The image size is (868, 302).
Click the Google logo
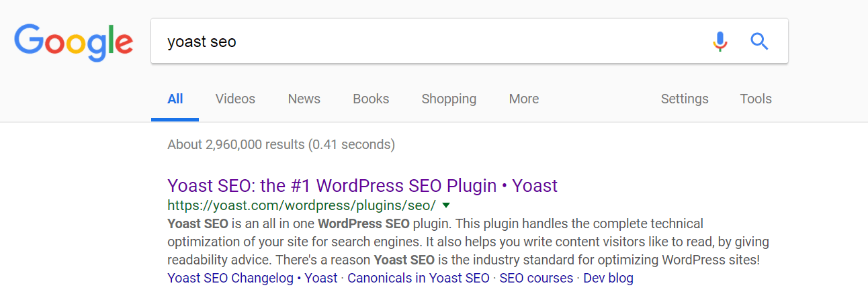(73, 42)
